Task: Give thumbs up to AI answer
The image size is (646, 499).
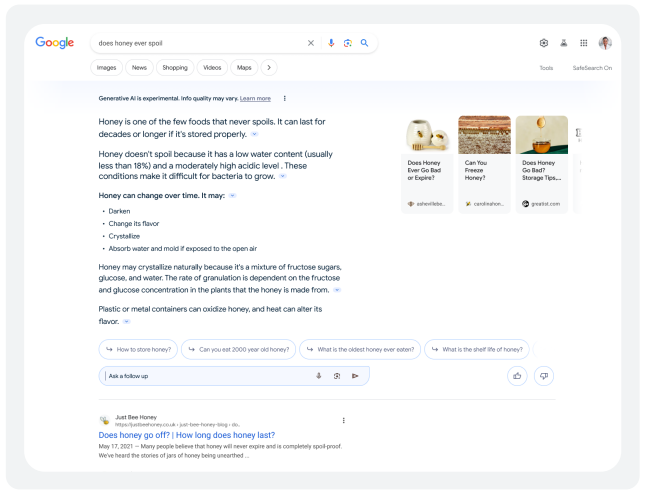Action: (517, 376)
